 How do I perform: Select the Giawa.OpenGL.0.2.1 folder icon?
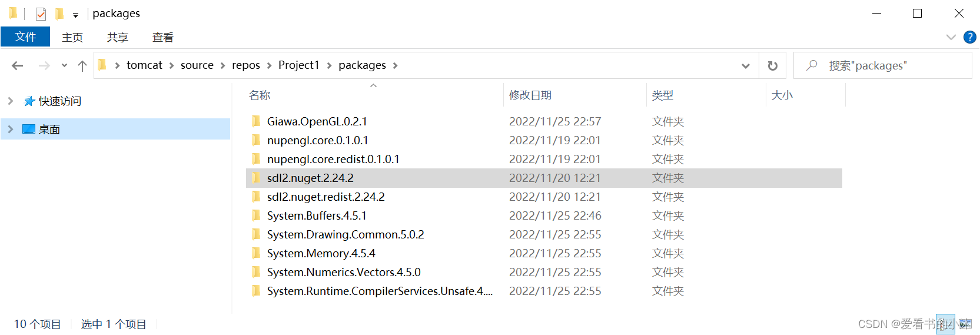click(256, 121)
